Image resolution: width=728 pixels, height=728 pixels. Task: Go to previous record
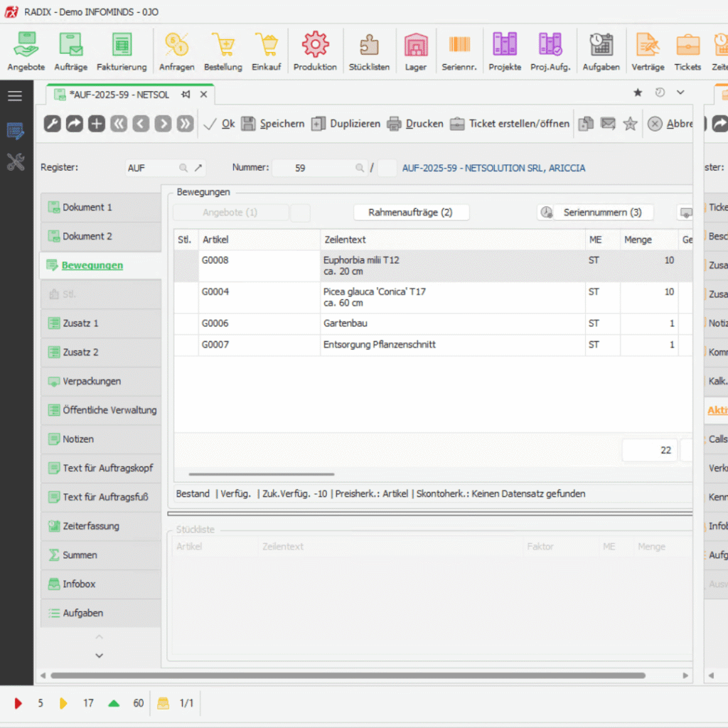(x=141, y=124)
